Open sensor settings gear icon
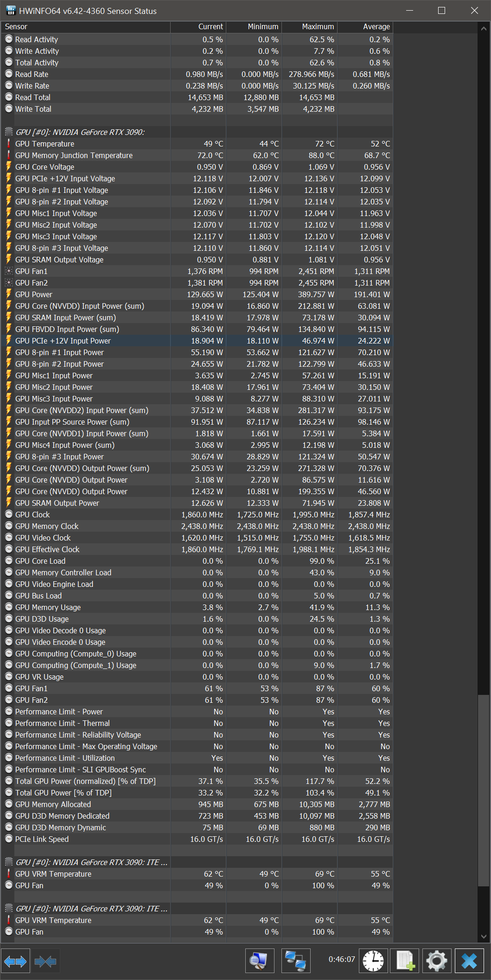The width and height of the screenshot is (491, 980). click(x=436, y=961)
